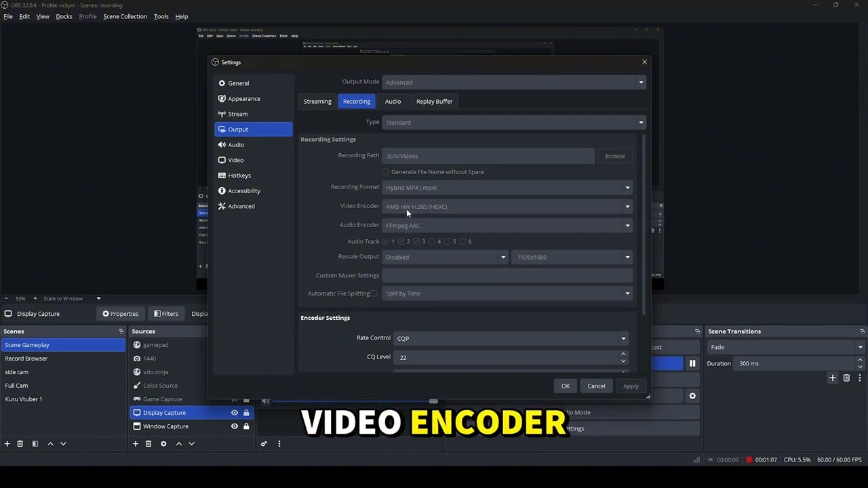The height and width of the screenshot is (488, 868).
Task: Open the Properties button for Display Capture
Action: coord(120,314)
